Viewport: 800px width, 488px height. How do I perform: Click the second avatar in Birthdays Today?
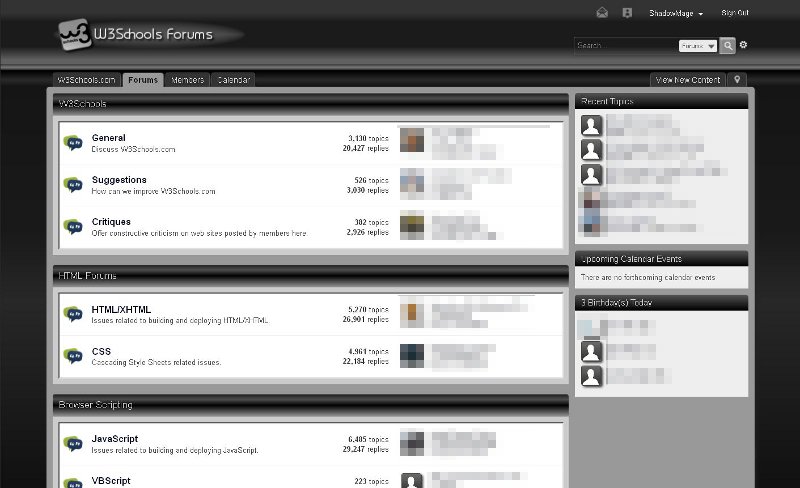pyautogui.click(x=591, y=352)
